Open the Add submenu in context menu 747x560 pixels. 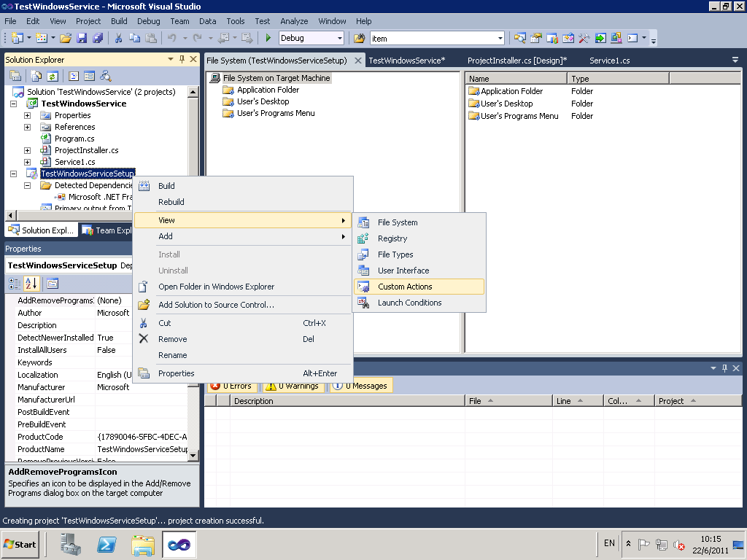point(243,237)
